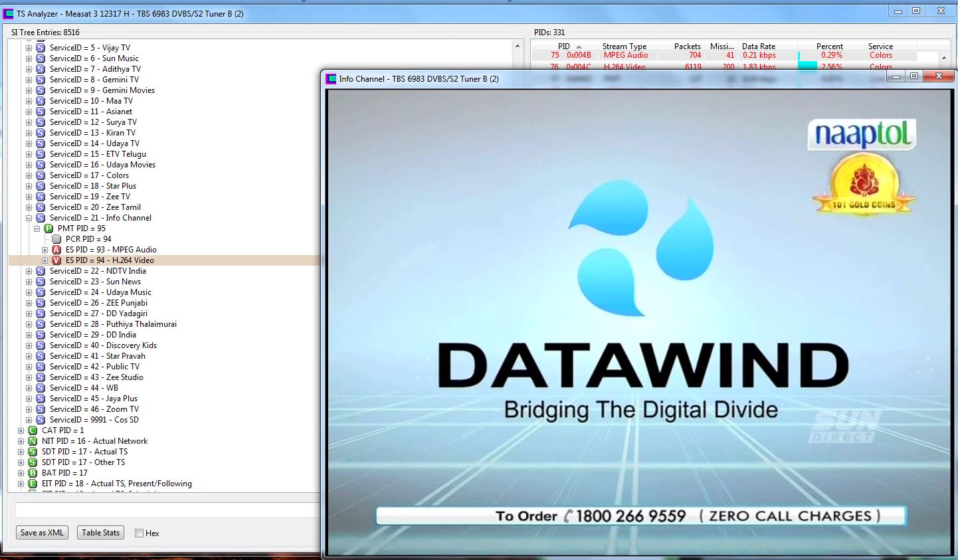
Task: Click the S icon for SDT Actual TS
Action: (x=33, y=452)
